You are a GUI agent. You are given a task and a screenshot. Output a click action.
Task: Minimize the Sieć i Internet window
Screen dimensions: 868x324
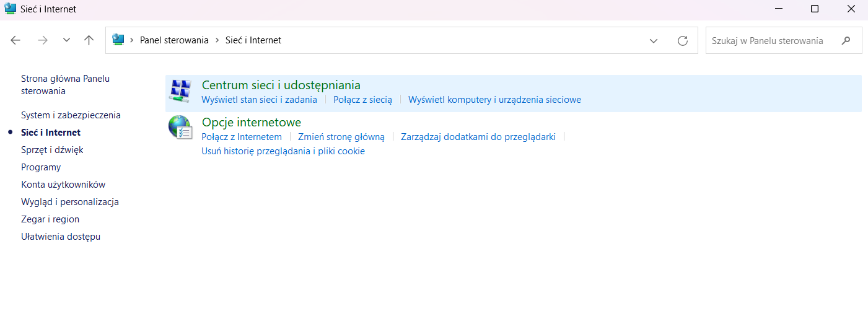(x=779, y=9)
